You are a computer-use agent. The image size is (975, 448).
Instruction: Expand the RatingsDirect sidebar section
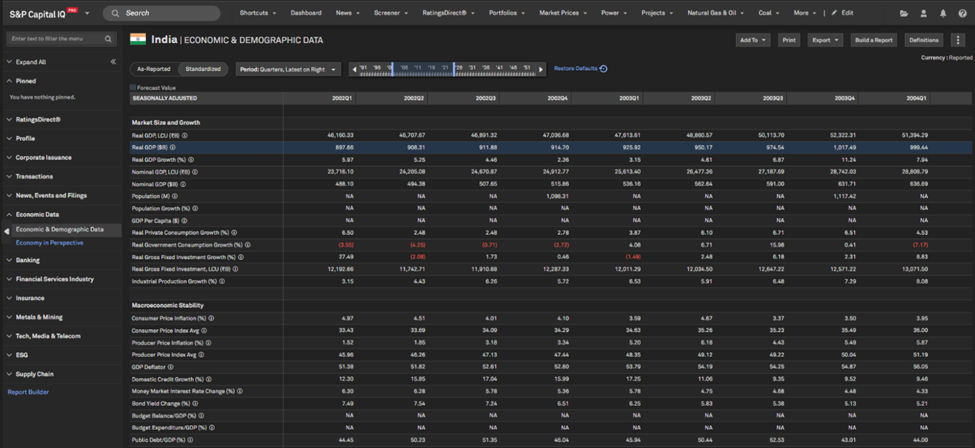click(x=39, y=119)
